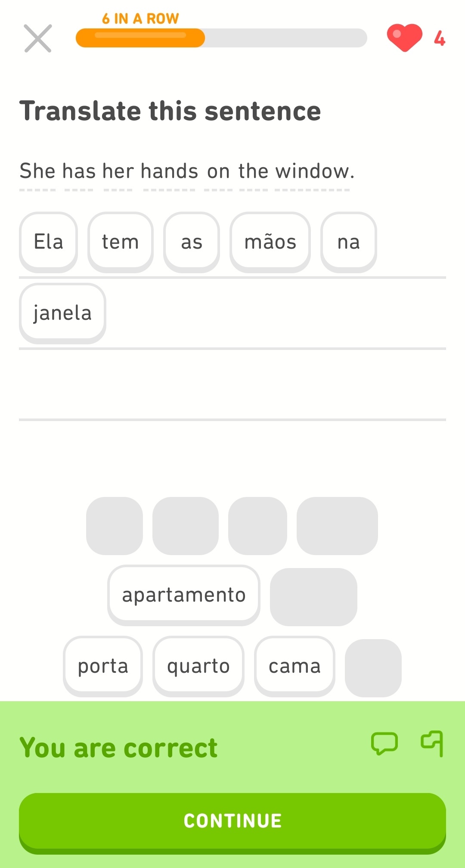Tap the red heart lives icon
The width and height of the screenshot is (465, 868).
pos(404,37)
